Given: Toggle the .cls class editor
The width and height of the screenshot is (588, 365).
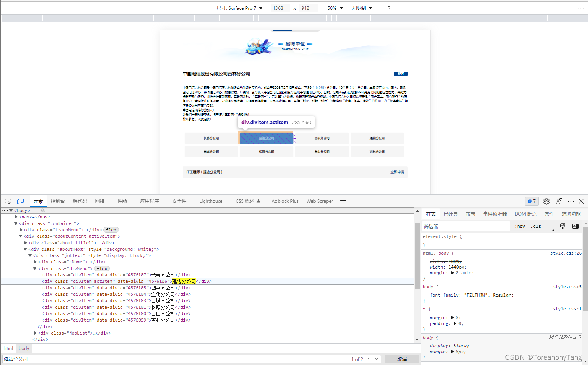Looking at the screenshot, I should pos(536,226).
